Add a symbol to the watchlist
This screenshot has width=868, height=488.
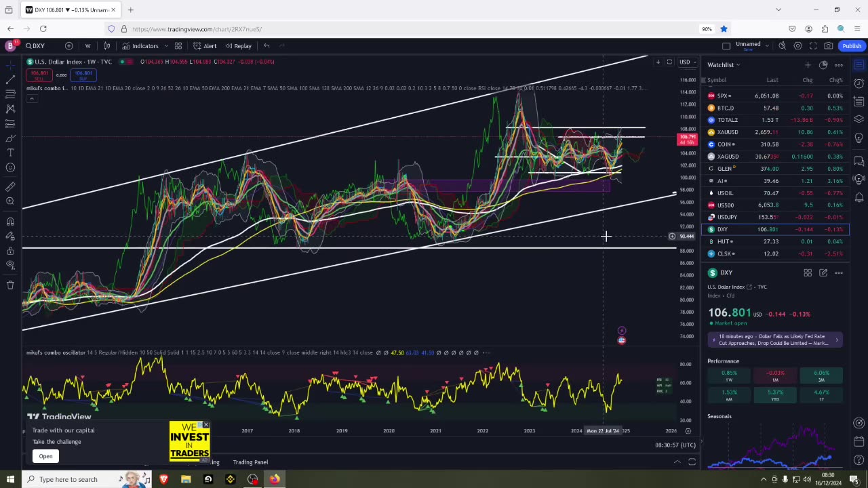[808, 65]
